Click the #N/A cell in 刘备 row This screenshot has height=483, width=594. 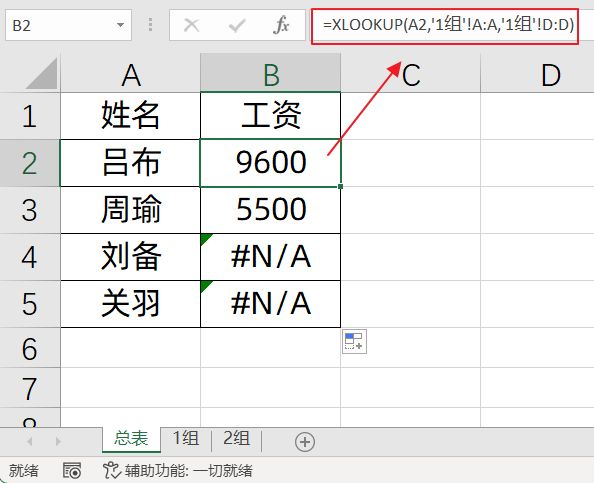(x=270, y=257)
